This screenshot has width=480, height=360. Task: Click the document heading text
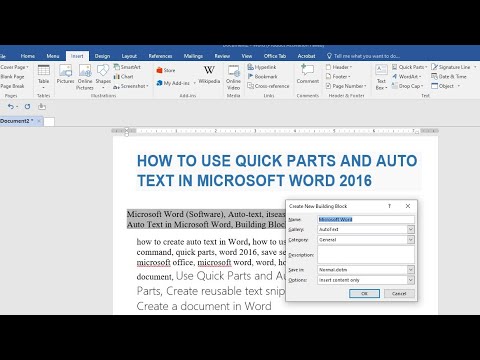(x=277, y=171)
